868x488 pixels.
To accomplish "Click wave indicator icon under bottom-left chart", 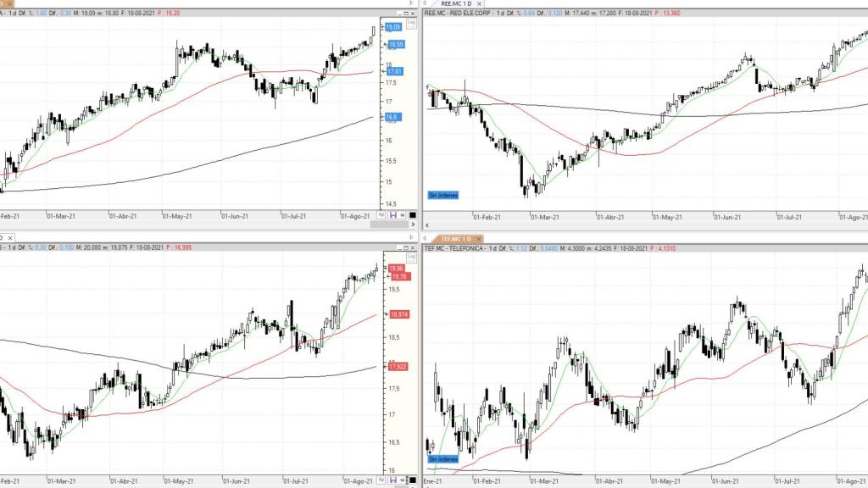I will (x=382, y=480).
